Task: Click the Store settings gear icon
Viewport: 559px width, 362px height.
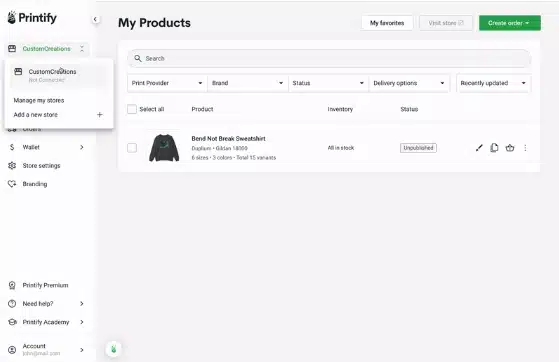Action: (12, 165)
